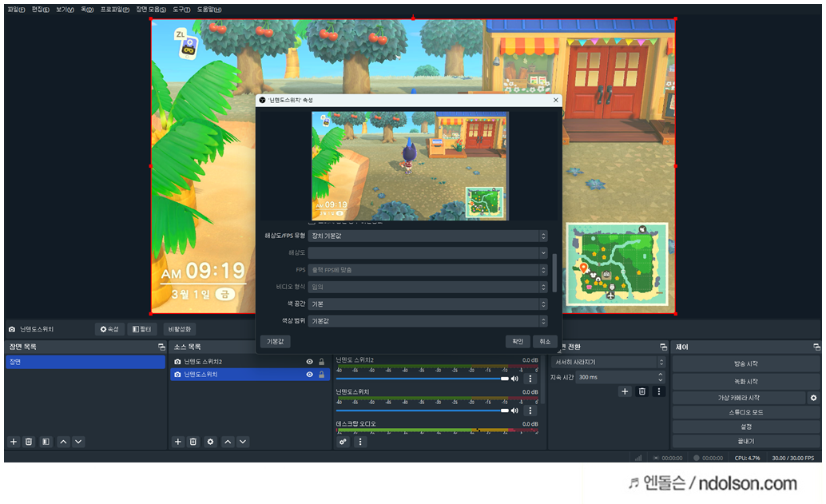Viewport: 826px width, 504px height.
Task: Move scene up arrow in 장면 목록
Action: point(63,442)
